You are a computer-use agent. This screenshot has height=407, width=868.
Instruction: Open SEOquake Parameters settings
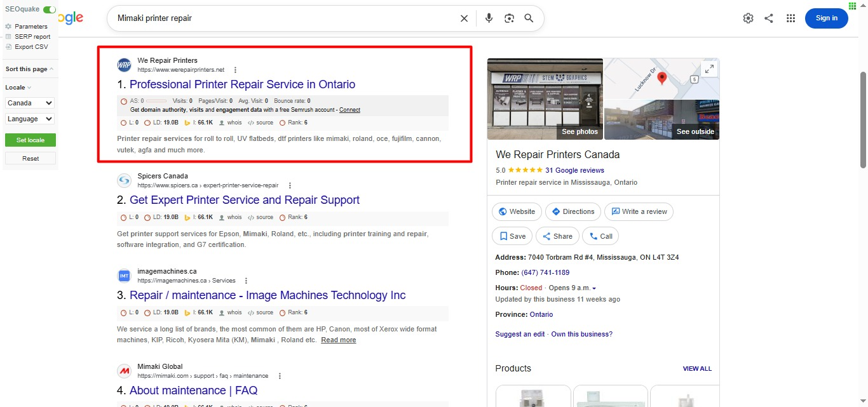point(31,27)
